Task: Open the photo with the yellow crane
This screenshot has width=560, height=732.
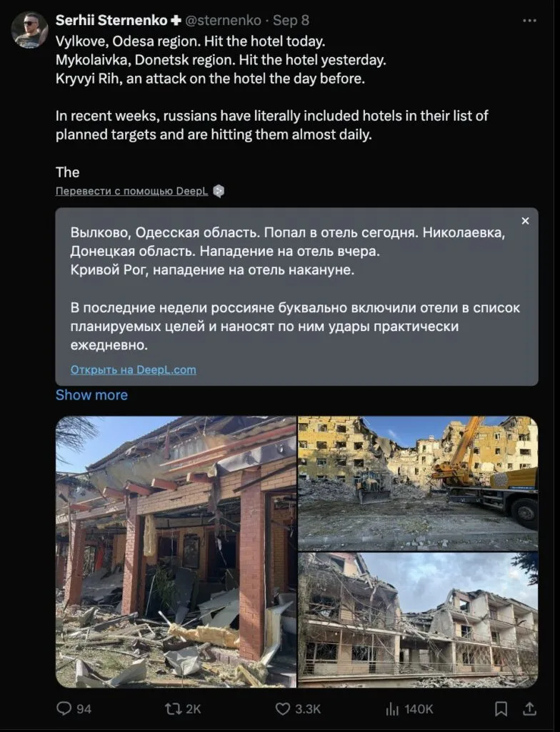Action: coord(418,483)
